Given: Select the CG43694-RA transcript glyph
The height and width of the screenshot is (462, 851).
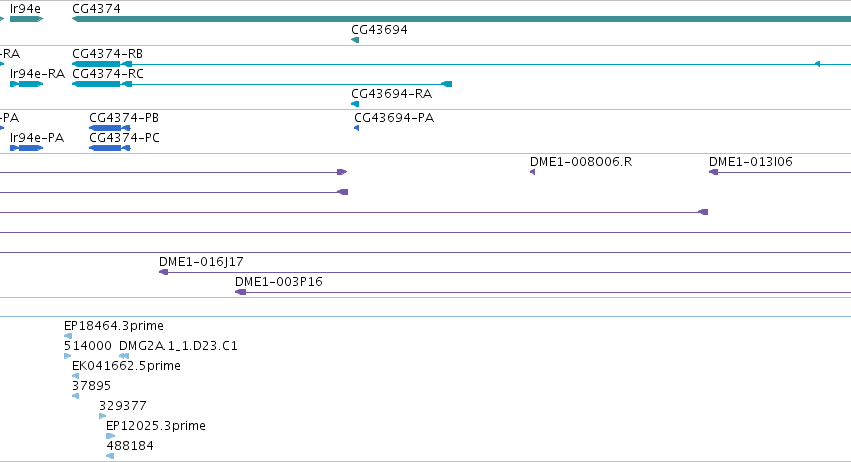Looking at the screenshot, I should (x=355, y=104).
